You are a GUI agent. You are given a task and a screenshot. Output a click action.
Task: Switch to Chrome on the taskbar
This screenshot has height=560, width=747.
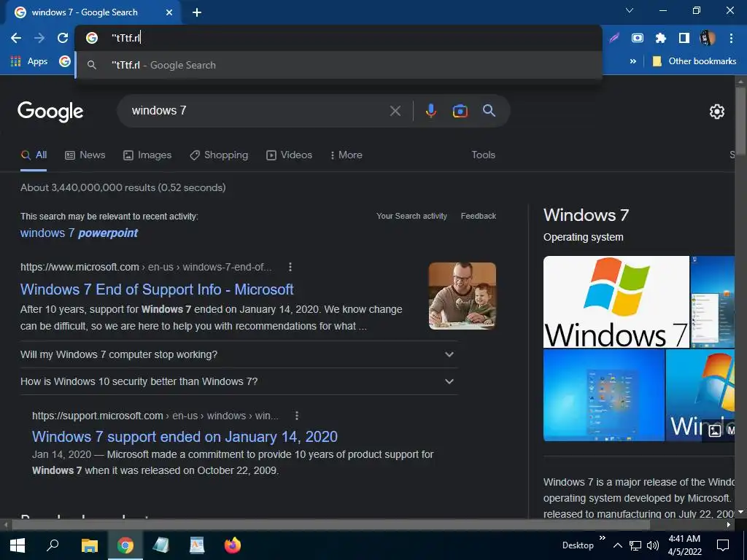click(125, 545)
